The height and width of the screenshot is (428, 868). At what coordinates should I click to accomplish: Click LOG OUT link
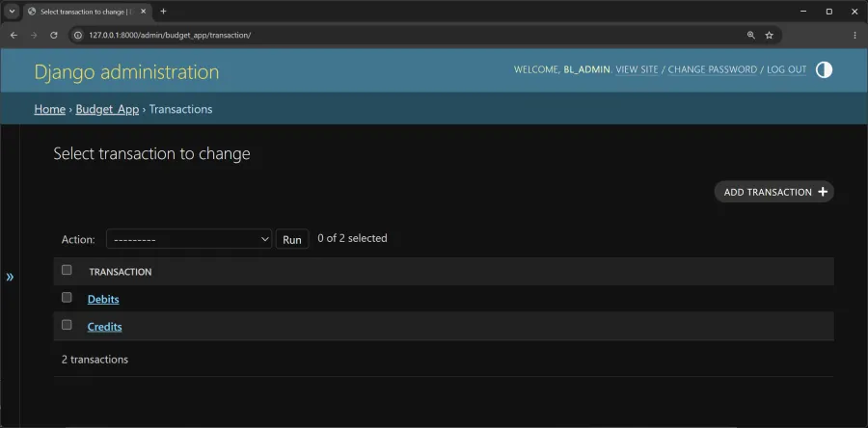[x=787, y=69]
